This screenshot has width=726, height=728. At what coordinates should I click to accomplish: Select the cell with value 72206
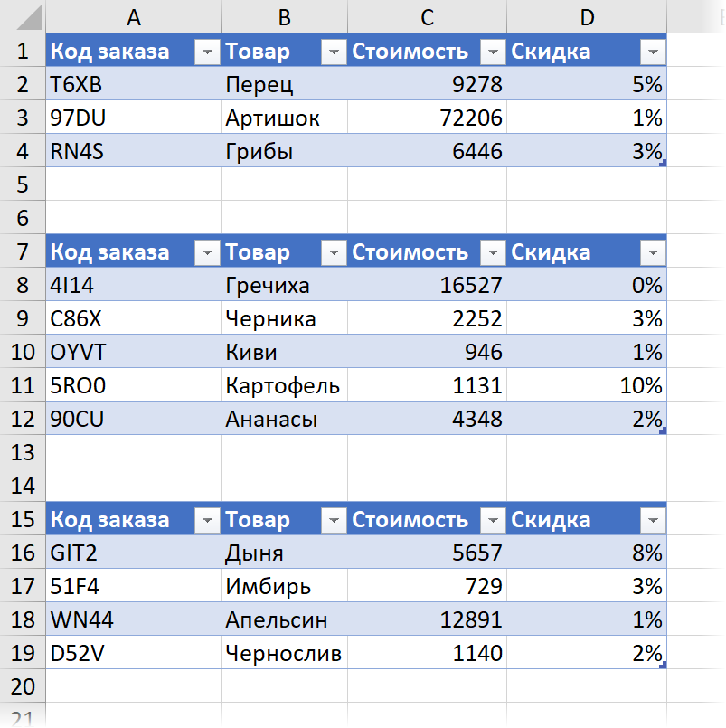[427, 118]
